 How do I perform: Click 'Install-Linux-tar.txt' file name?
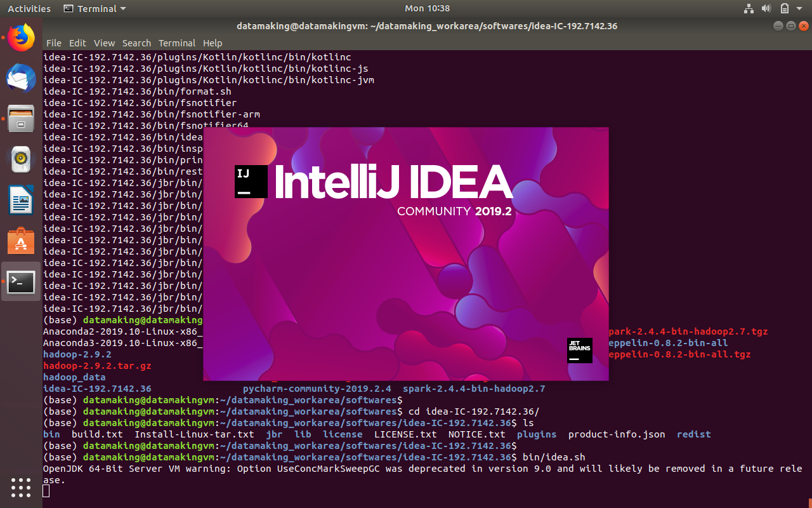194,434
